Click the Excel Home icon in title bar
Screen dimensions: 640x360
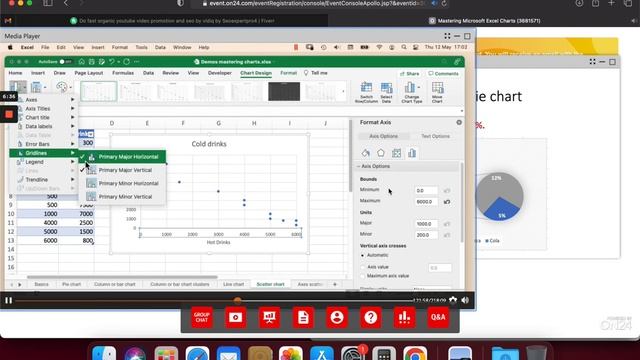click(x=82, y=62)
